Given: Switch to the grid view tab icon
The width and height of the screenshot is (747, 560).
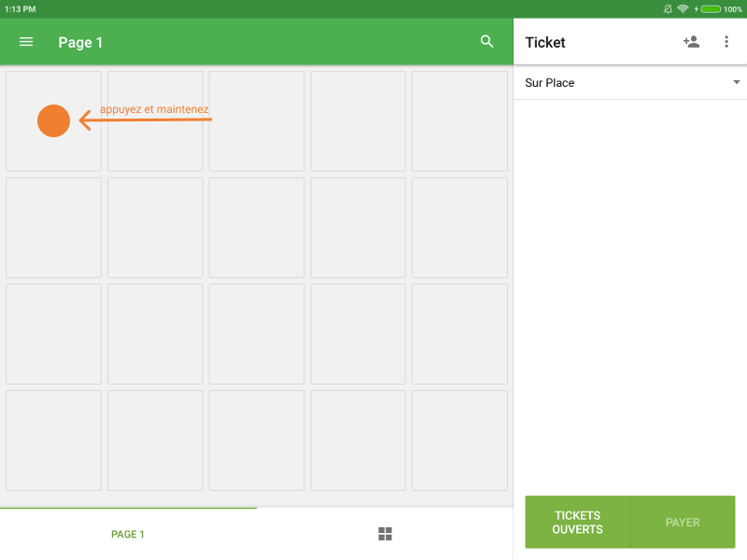Looking at the screenshot, I should click(385, 534).
